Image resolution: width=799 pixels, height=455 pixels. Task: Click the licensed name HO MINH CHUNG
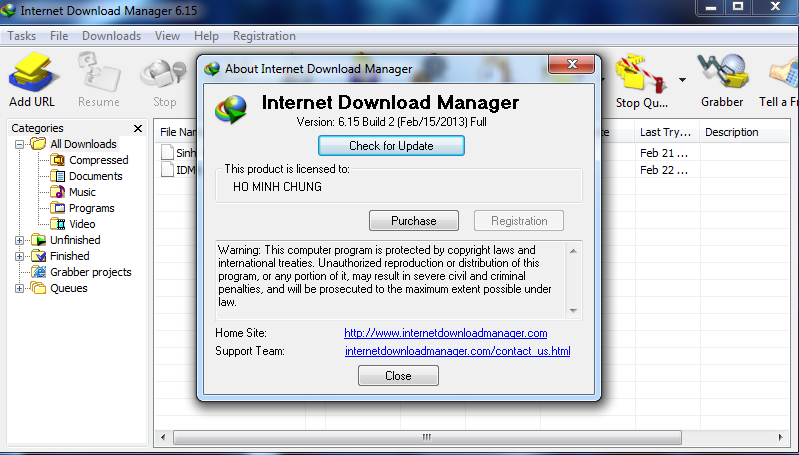(x=277, y=187)
